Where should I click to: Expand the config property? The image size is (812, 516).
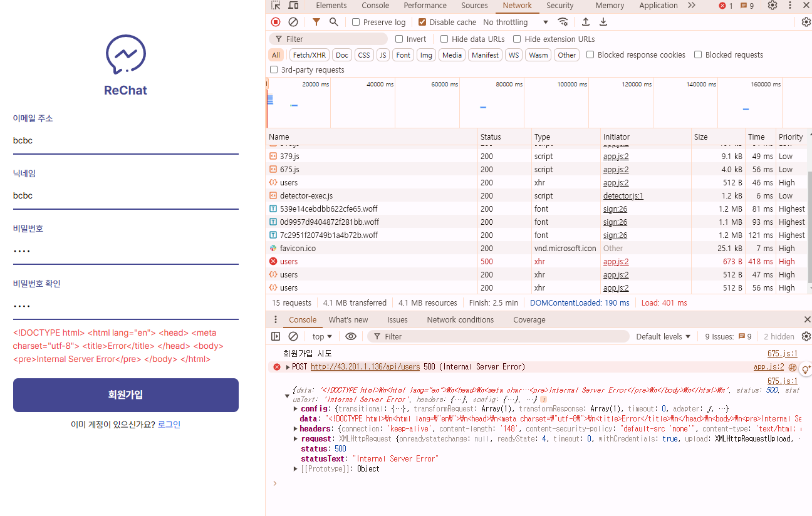tap(296, 409)
